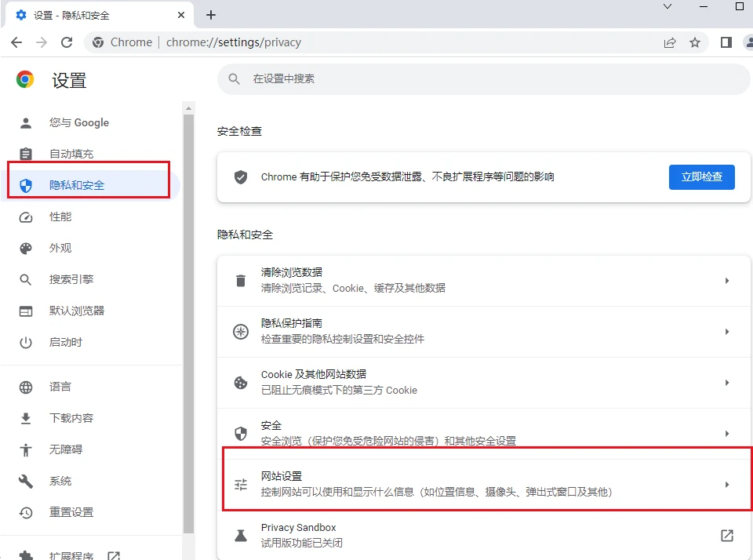Open the side panel icon
This screenshot has width=753, height=560.
[x=726, y=42]
